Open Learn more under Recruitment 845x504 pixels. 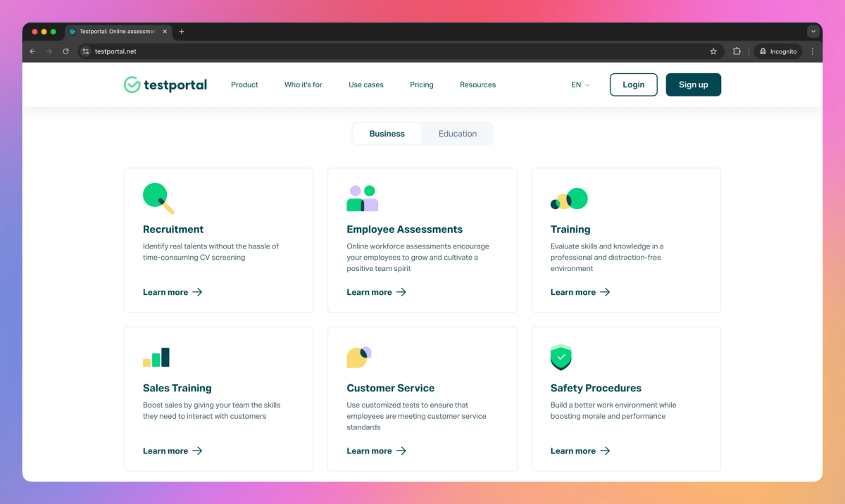(166, 291)
